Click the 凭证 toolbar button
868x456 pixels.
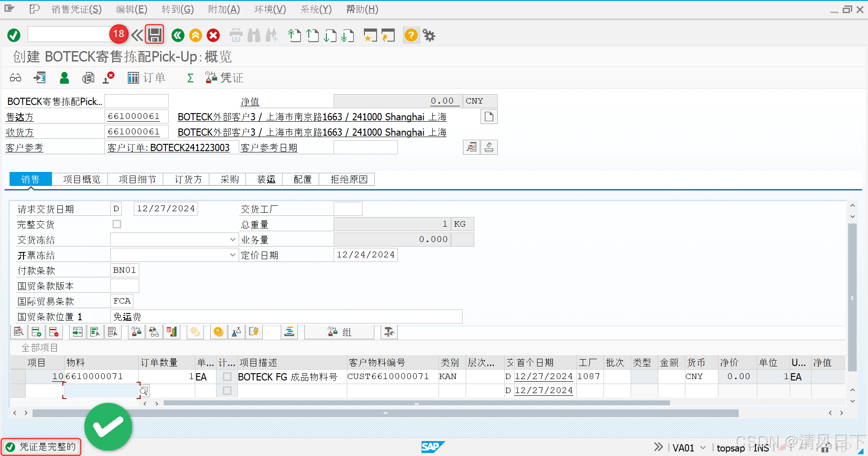pyautogui.click(x=224, y=78)
